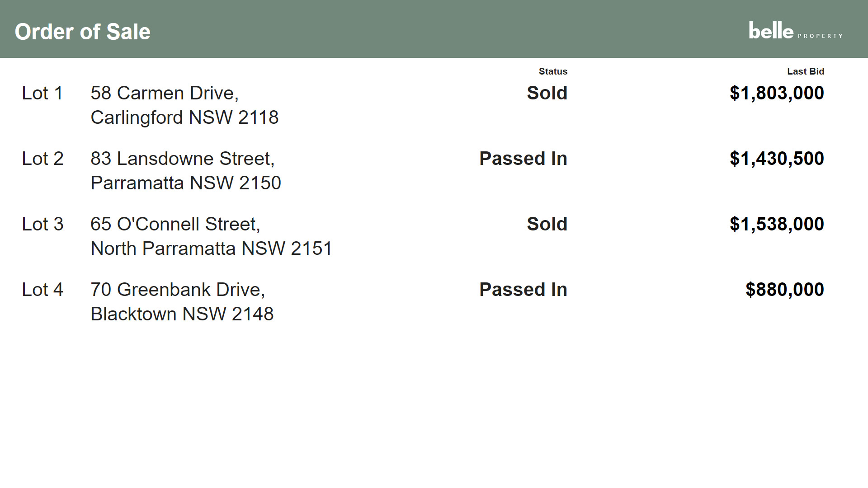Click Lot 3 Sold status
Image resolution: width=868 pixels, height=488 pixels.
tap(547, 224)
